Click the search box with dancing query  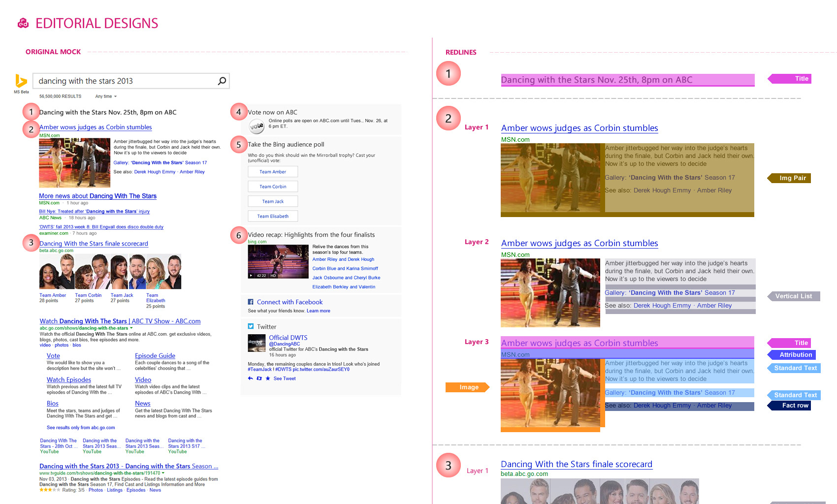131,81
